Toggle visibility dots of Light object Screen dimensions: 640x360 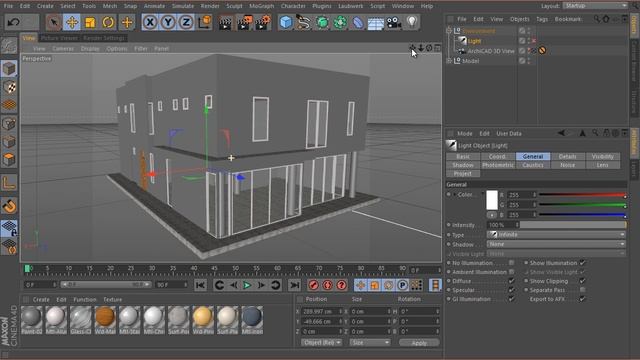[529, 41]
